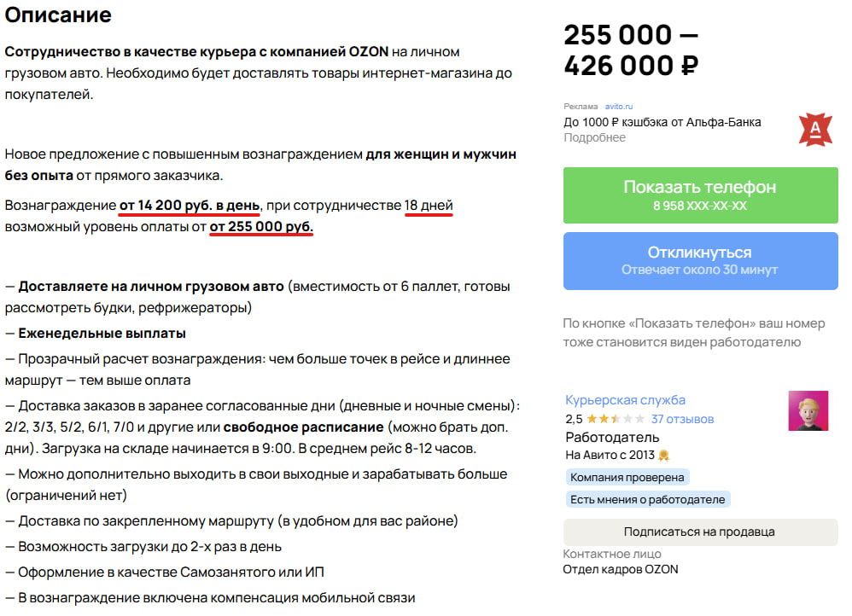Click the medal badge next to 2013
Image resolution: width=852 pixels, height=616 pixels.
point(663,455)
